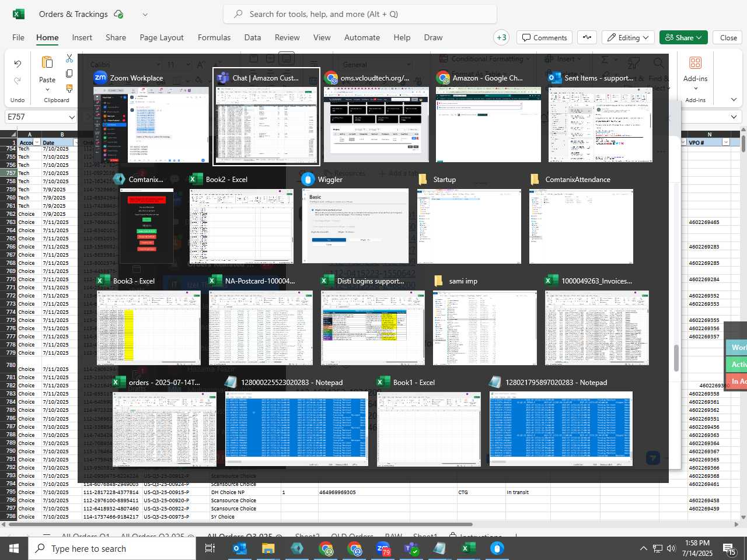Show hidden system tray icons chevron
The width and height of the screenshot is (747, 560).
pos(643,548)
